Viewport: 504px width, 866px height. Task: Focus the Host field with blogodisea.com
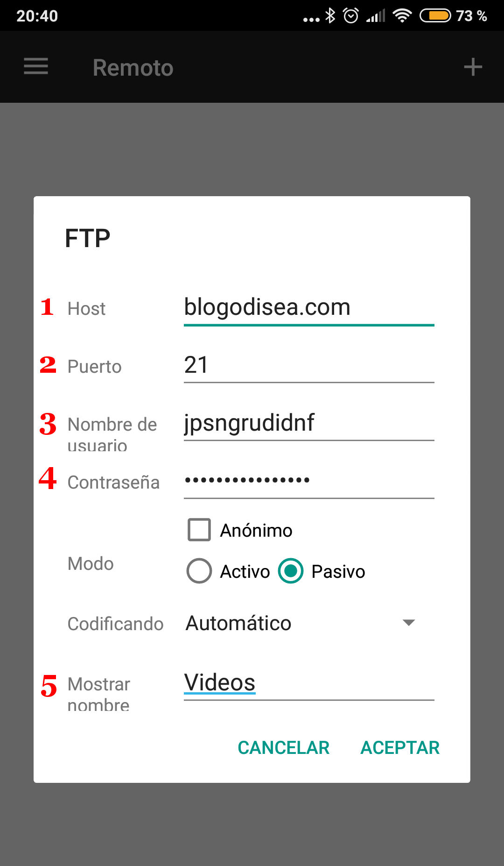point(308,308)
